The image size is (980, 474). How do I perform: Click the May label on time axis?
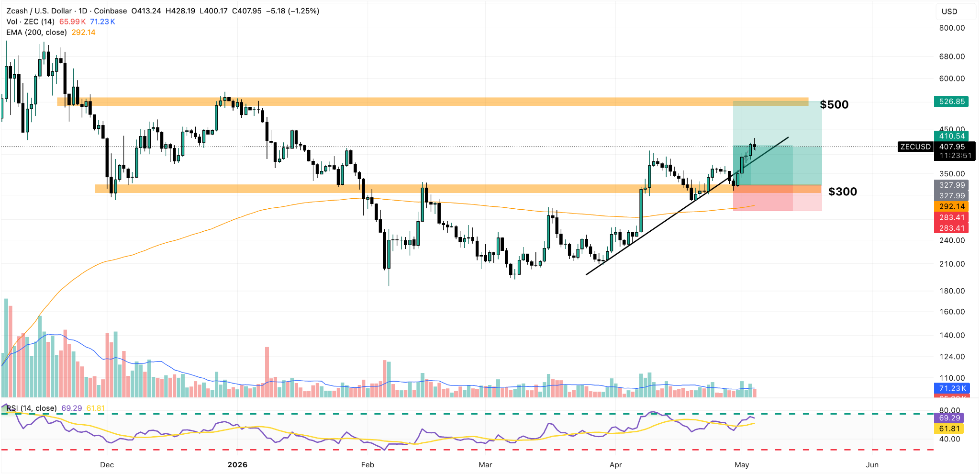[742, 464]
